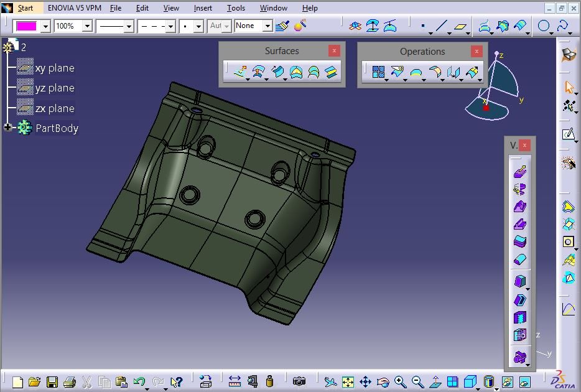This screenshot has height=392, width=581.
Task: Open file with the folder icon
Action: (x=35, y=381)
